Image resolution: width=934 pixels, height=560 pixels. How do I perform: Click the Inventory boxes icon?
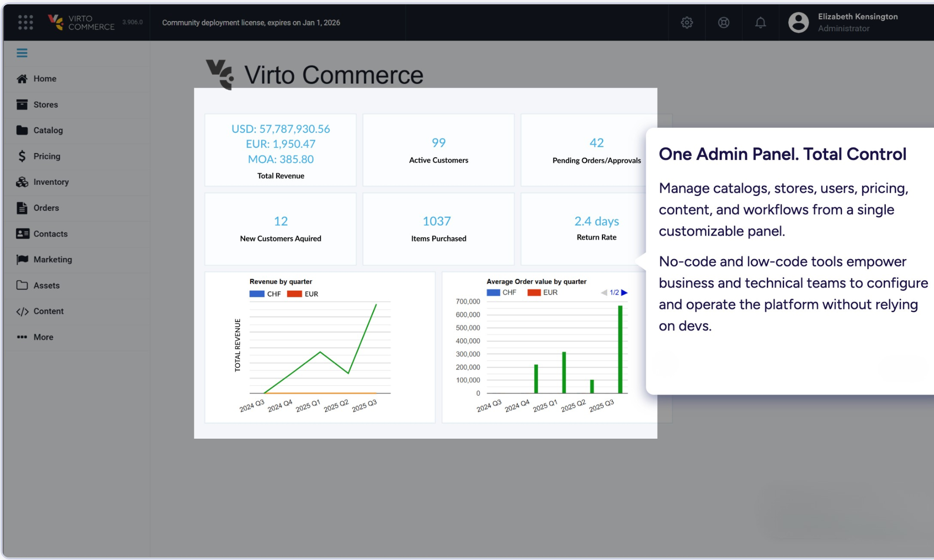pyautogui.click(x=22, y=182)
